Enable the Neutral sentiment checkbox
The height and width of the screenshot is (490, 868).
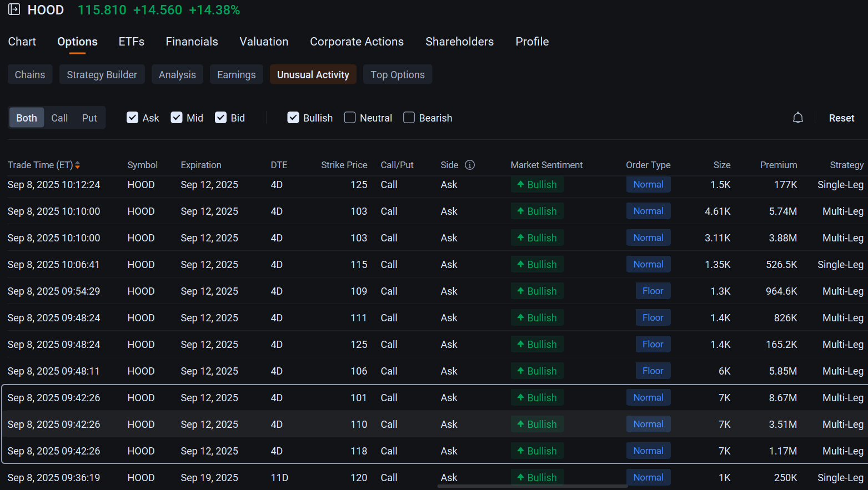click(350, 118)
